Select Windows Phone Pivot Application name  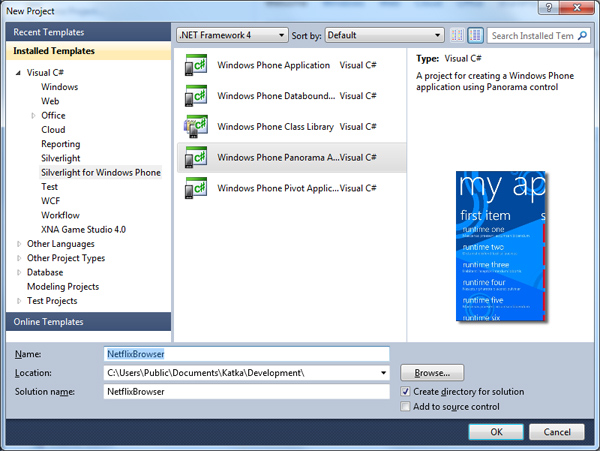(278, 188)
